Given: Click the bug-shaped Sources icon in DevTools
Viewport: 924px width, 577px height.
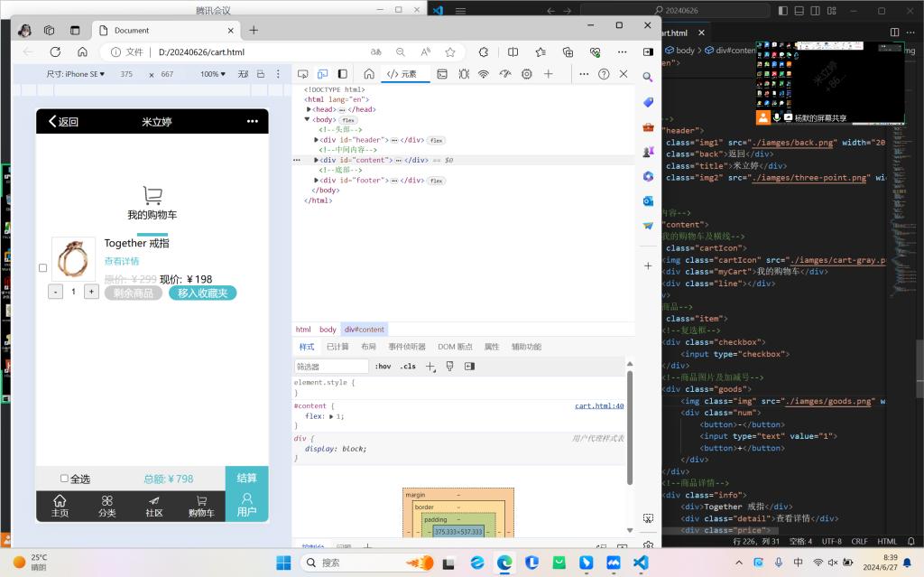Looking at the screenshot, I should pos(463,74).
